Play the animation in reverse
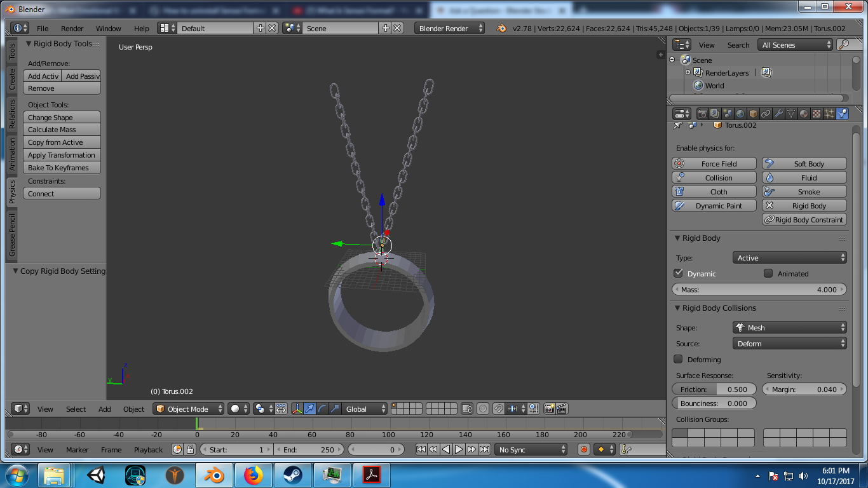Screen dimensions: 868x488 [x=446, y=449]
